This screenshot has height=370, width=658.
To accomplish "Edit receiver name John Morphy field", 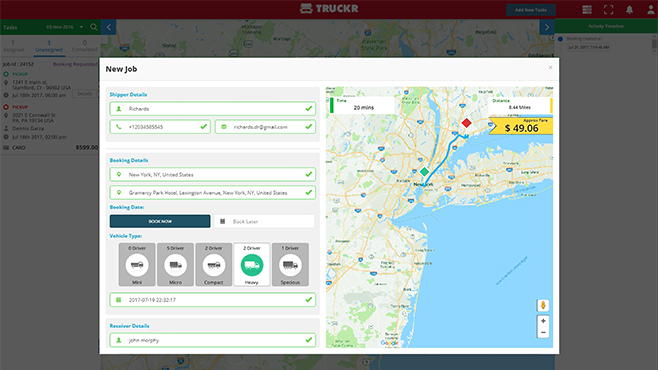I will tap(213, 340).
